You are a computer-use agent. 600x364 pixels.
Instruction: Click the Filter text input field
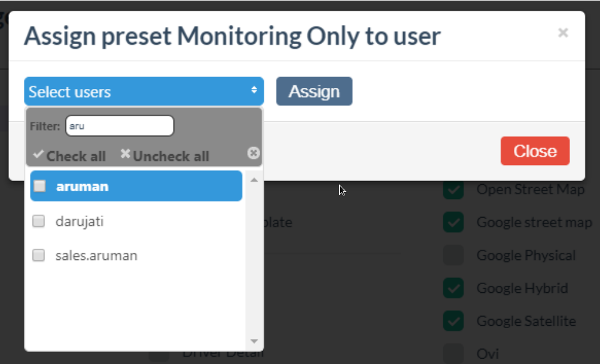120,126
